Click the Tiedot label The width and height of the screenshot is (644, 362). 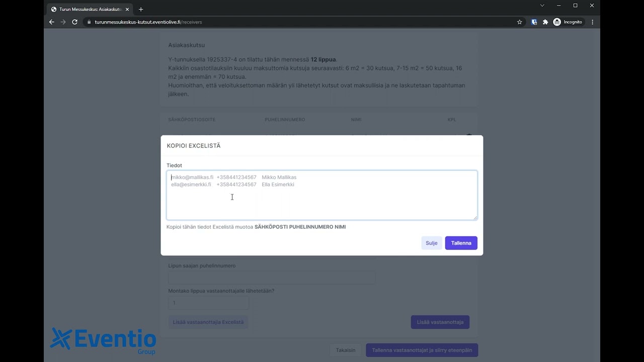174,165
